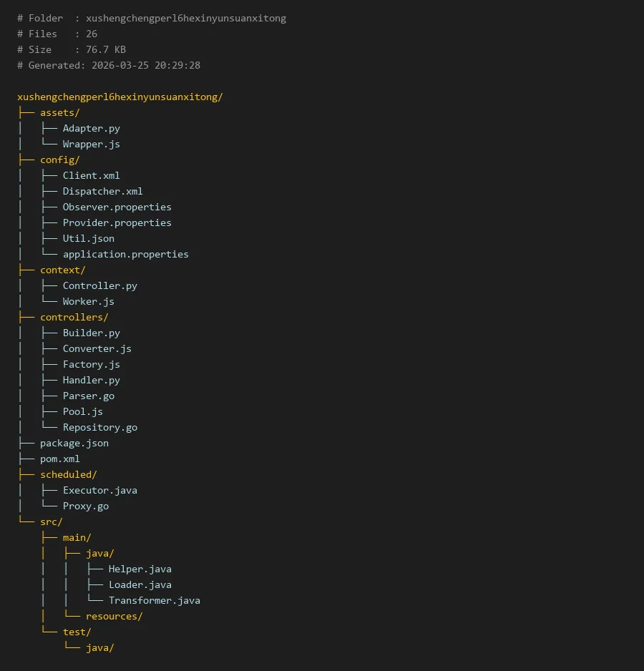Open Executor.java in scheduled
Viewport: 644px width, 671px height.
click(x=99, y=491)
